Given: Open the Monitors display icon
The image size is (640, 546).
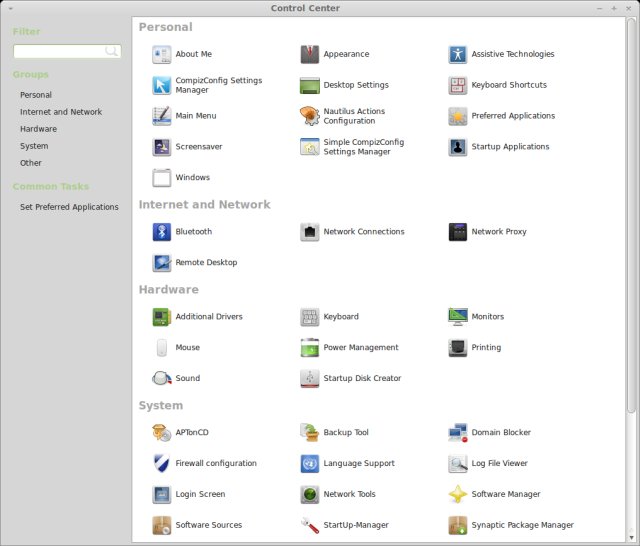Looking at the screenshot, I should (458, 317).
